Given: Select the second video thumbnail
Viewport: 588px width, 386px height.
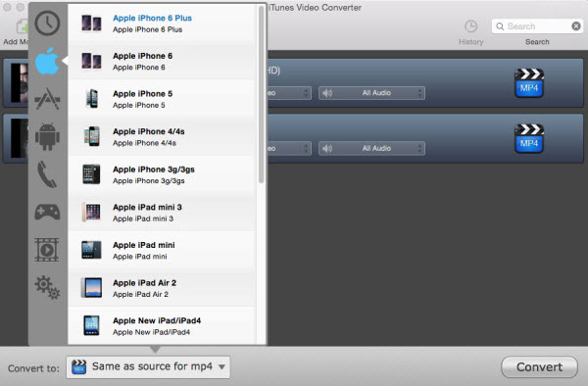Looking at the screenshot, I should click(x=20, y=138).
